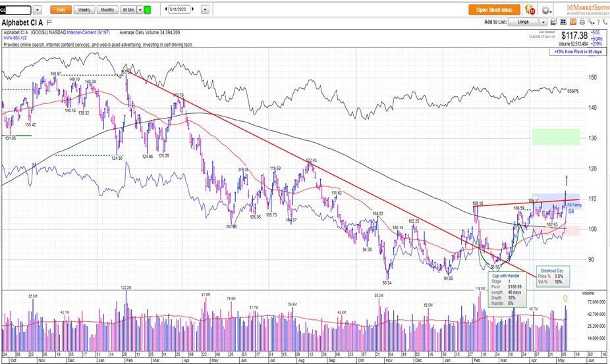Click the 109.17 price label
This screenshot has width=610, height=364.
coord(534,200)
